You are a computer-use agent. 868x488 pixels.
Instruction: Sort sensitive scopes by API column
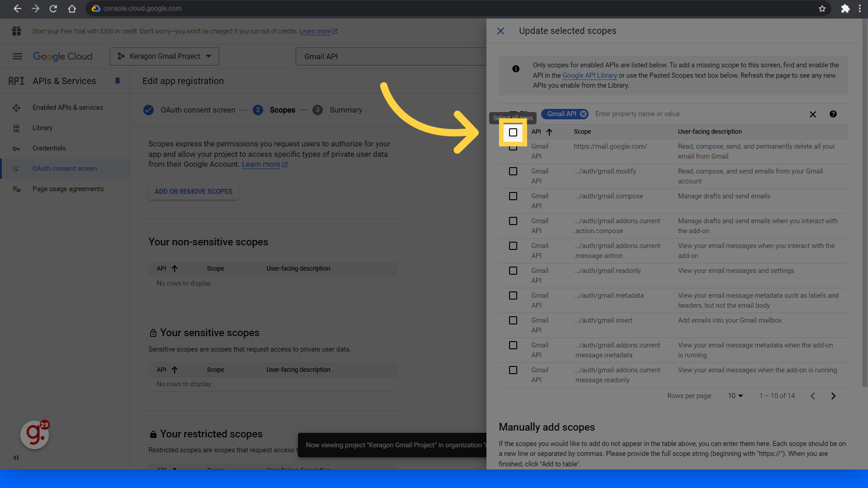click(175, 370)
